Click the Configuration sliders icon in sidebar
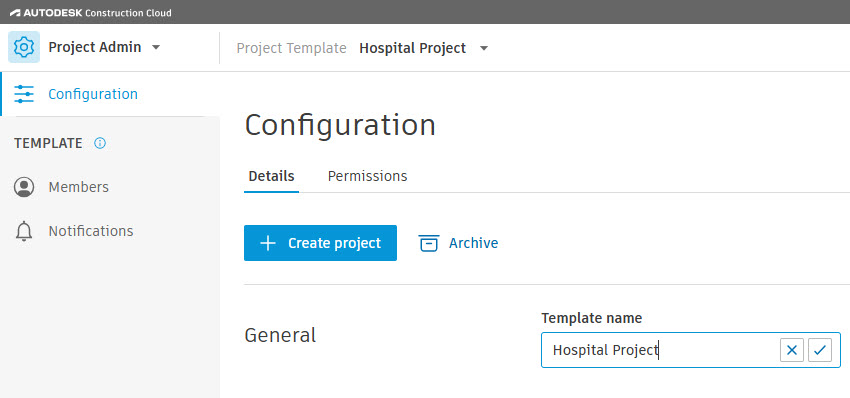The width and height of the screenshot is (850, 398). [x=24, y=94]
